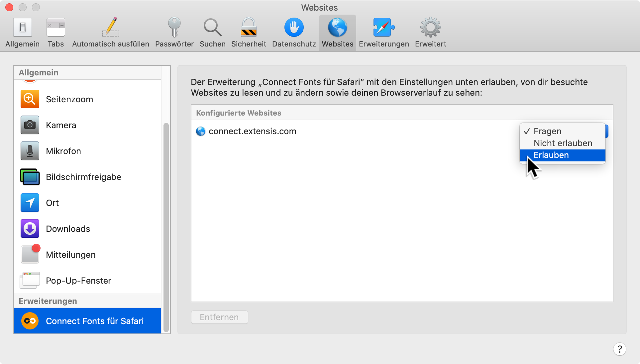Select Connect Fonts für Safari label
Image resolution: width=640 pixels, height=364 pixels.
95,321
